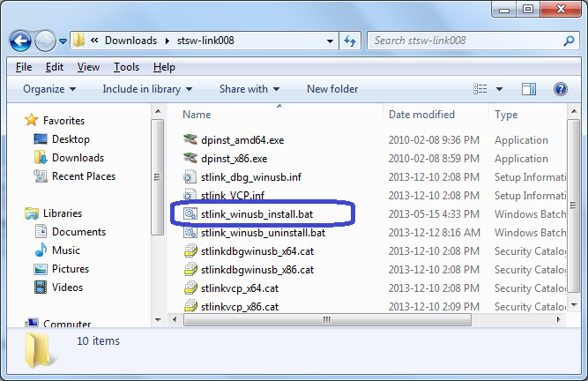Expand the arrow after Downloads in path

(x=167, y=41)
